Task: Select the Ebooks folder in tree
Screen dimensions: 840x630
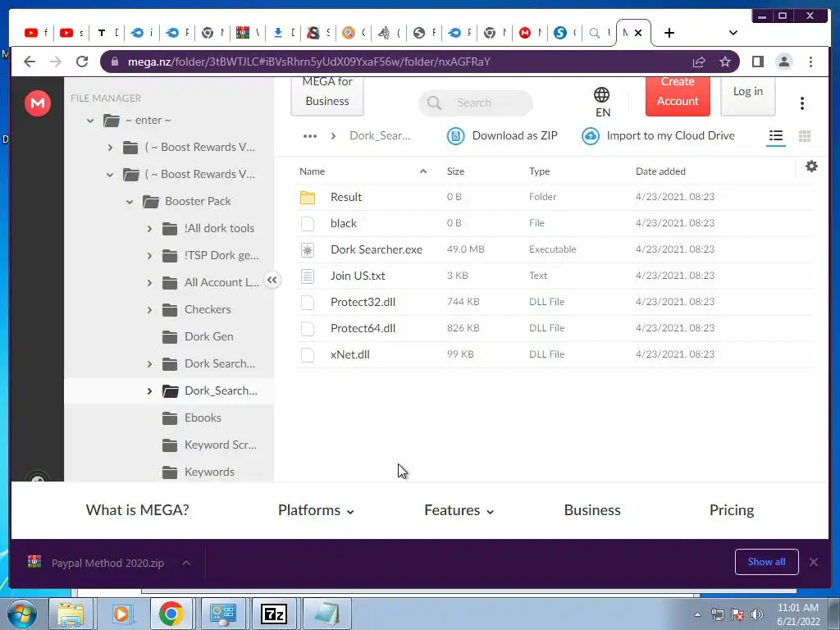Action: coord(203,418)
